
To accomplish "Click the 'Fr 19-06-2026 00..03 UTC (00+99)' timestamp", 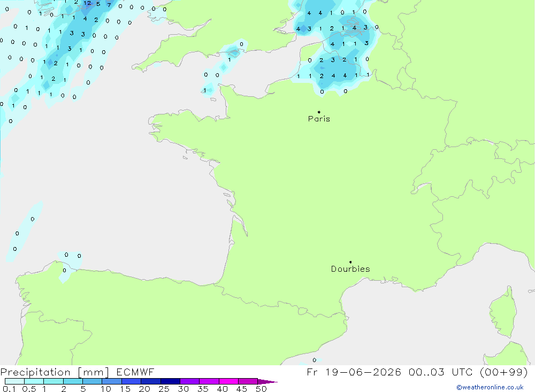I will [x=417, y=372].
